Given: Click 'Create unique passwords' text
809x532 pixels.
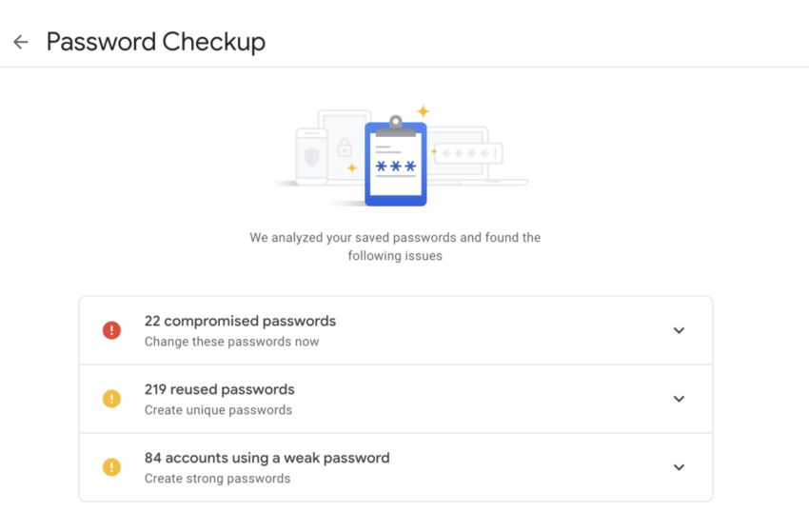Looking at the screenshot, I should 218,410.
